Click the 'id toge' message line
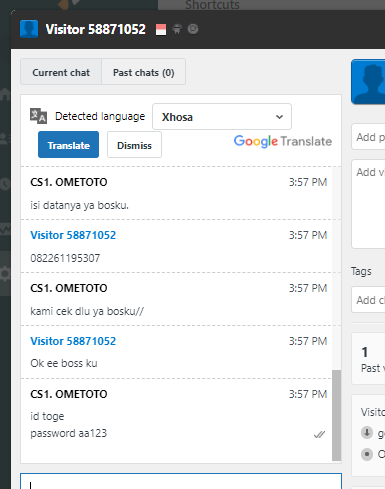 [x=47, y=416]
